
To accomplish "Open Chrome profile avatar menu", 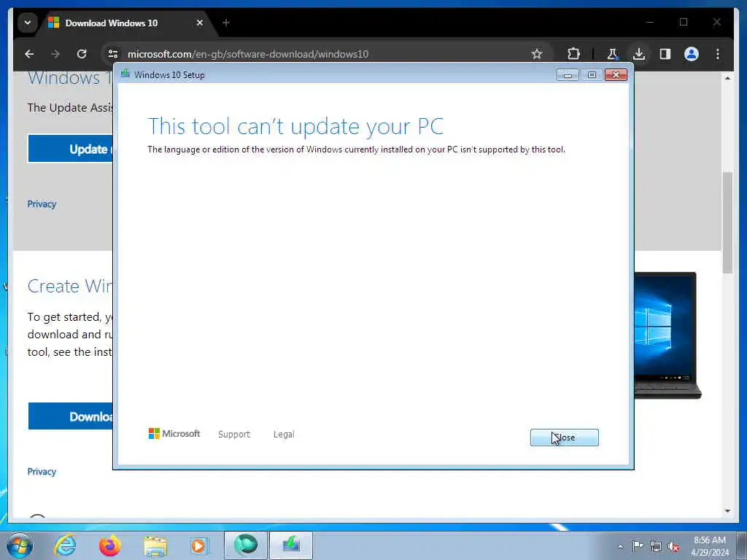I will tap(692, 54).
